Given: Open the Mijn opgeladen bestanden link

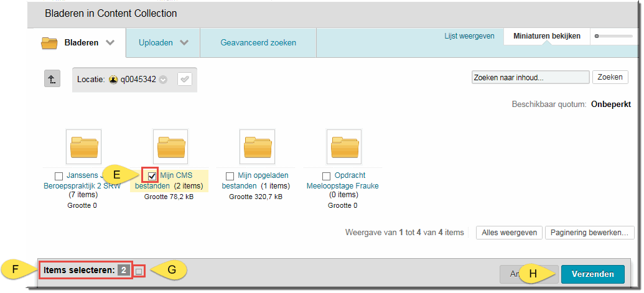Looking at the screenshot, I should 256,181.
